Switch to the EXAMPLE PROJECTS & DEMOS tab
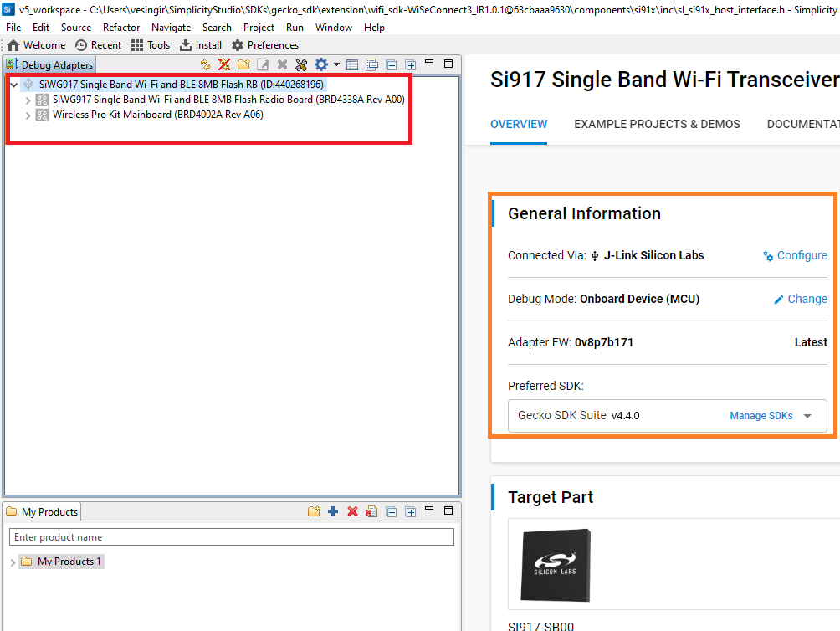840x631 pixels. [657, 124]
